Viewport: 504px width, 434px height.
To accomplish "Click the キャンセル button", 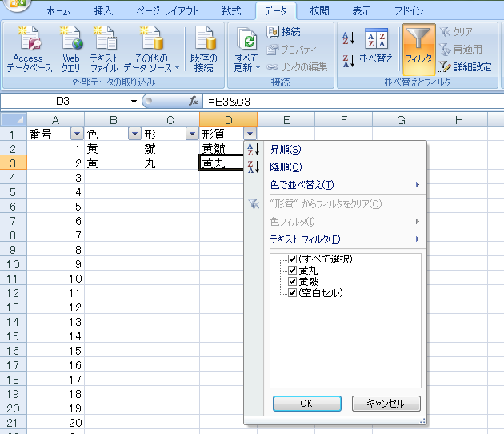I will (386, 404).
